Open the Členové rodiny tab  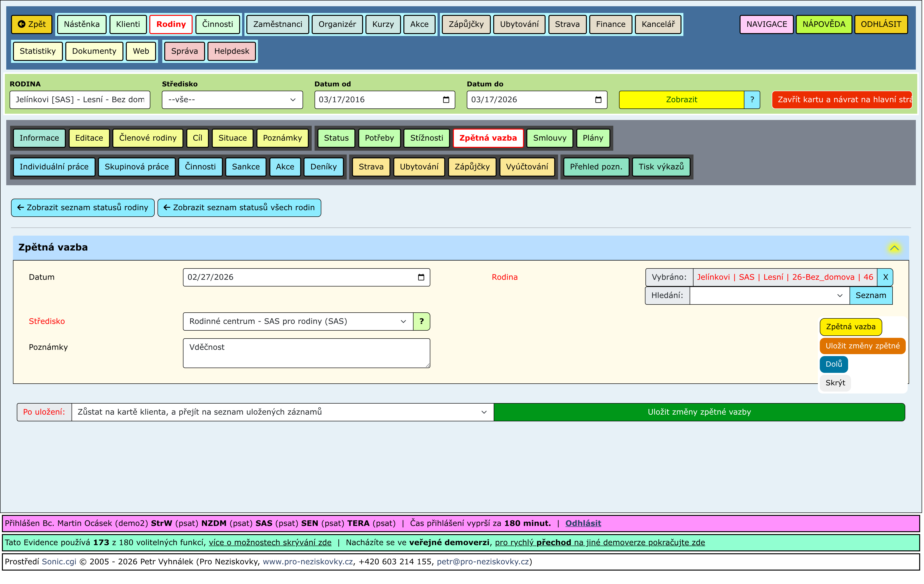pos(148,138)
